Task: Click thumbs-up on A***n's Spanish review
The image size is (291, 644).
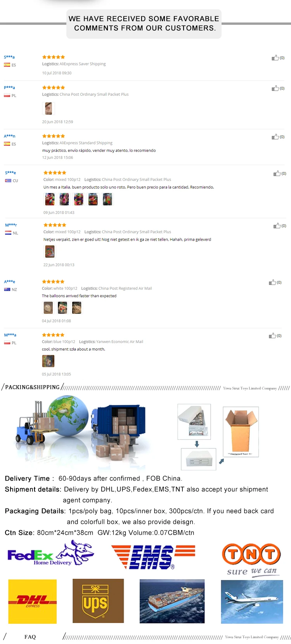Action: pos(275,137)
